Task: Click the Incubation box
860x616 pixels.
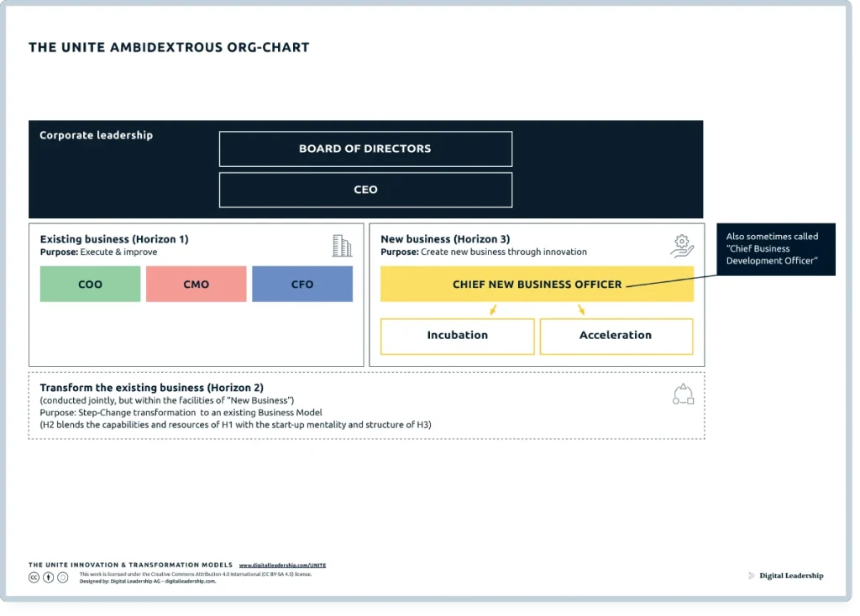Action: point(457,336)
